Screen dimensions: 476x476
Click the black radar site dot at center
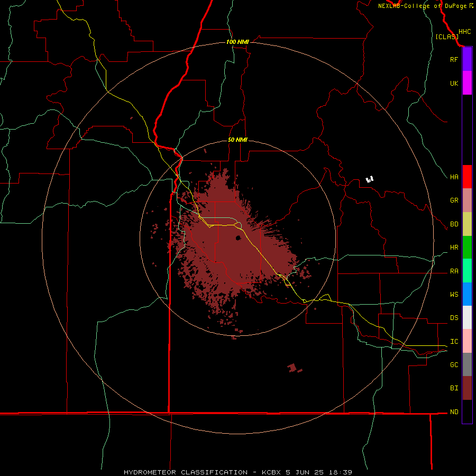tap(239, 238)
